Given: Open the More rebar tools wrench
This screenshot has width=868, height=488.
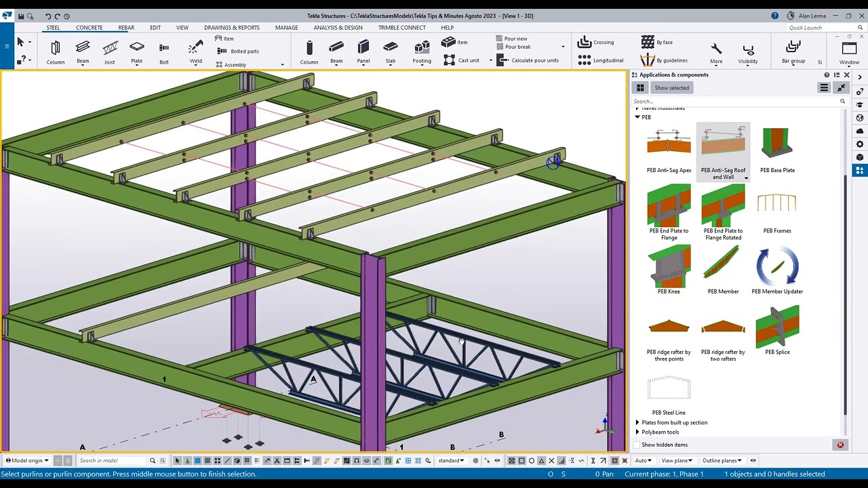Looking at the screenshot, I should [x=716, y=53].
